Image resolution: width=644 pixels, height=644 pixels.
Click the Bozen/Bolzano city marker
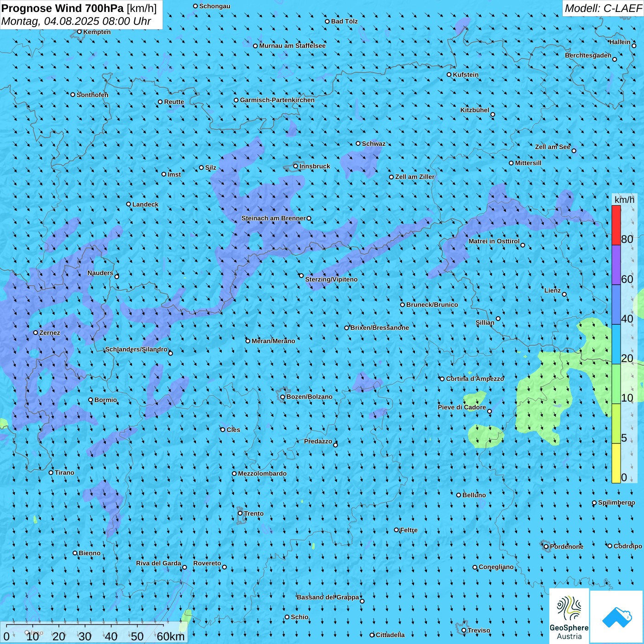pyautogui.click(x=283, y=397)
